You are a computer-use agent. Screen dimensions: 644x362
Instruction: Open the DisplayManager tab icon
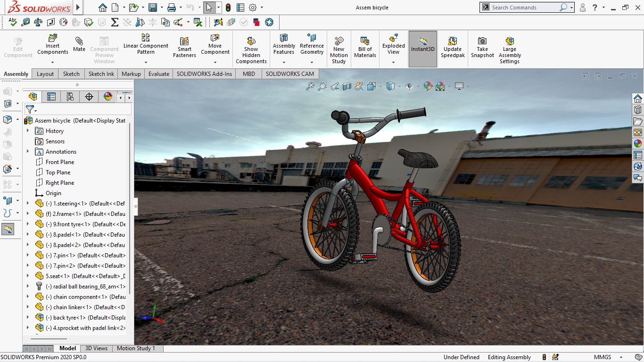pos(108,97)
